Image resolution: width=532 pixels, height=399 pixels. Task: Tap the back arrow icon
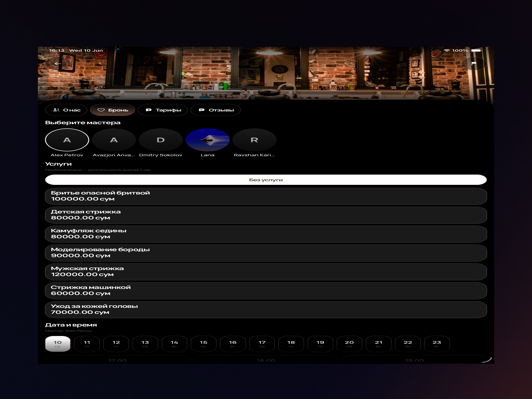pyautogui.click(x=57, y=63)
